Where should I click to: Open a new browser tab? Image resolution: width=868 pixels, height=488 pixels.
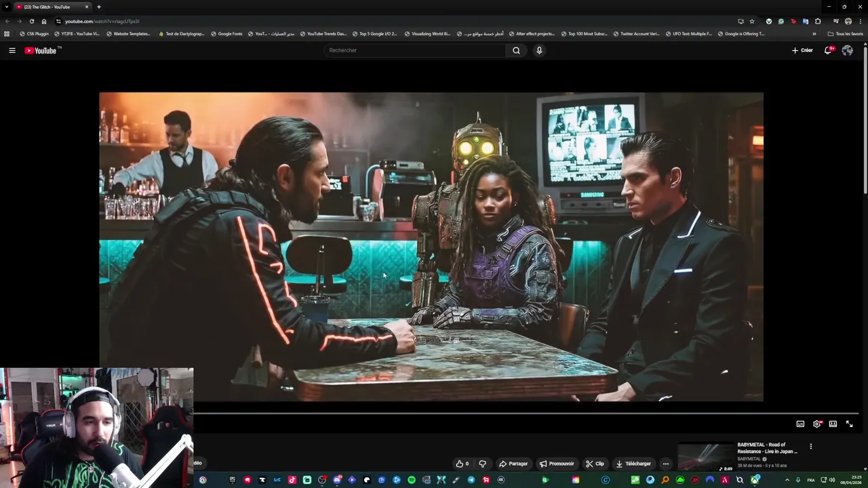[98, 7]
